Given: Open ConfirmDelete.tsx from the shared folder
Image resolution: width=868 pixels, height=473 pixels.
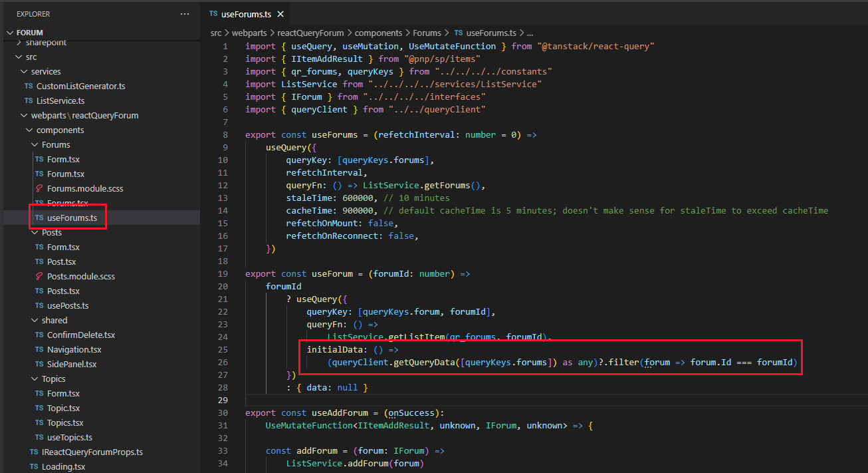Looking at the screenshot, I should pyautogui.click(x=80, y=335).
